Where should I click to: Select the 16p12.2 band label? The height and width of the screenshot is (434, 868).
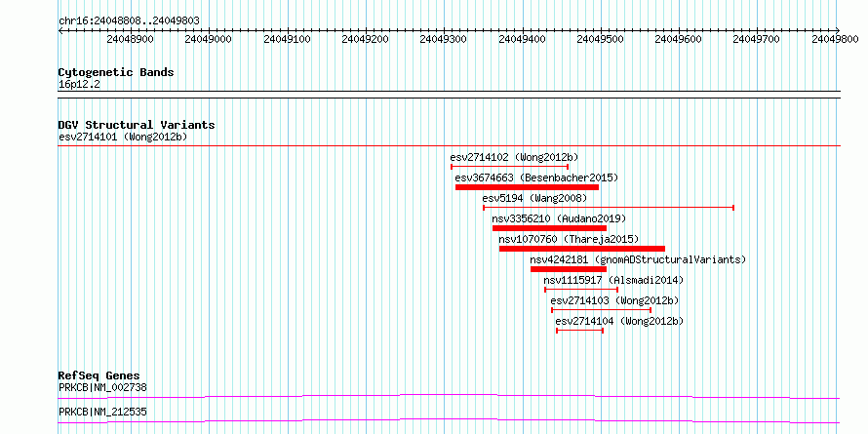point(79,85)
